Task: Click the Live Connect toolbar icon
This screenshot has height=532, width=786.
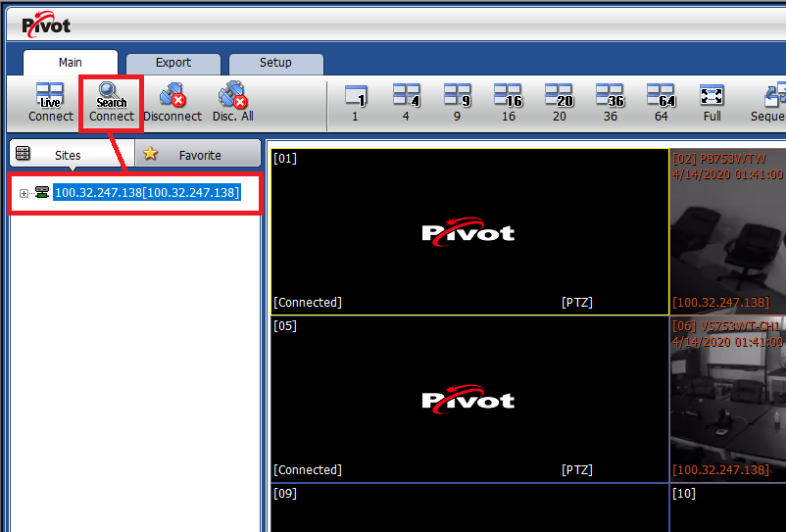Action: tap(51, 103)
